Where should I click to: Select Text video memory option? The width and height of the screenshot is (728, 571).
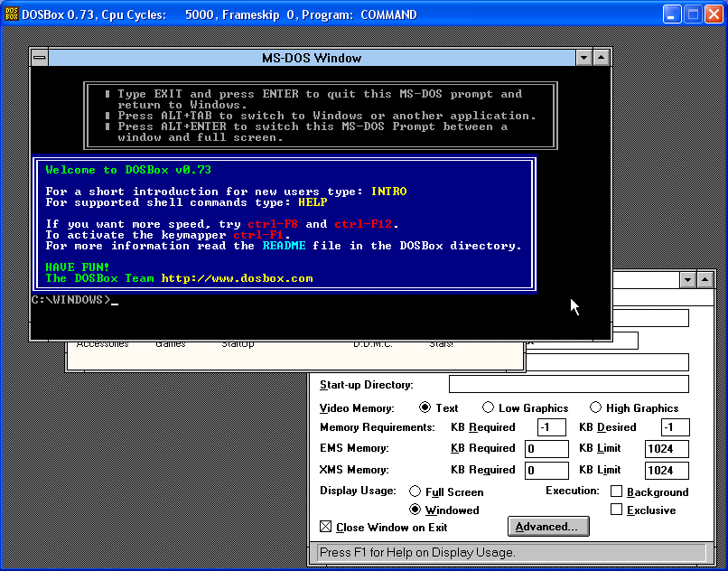point(425,408)
